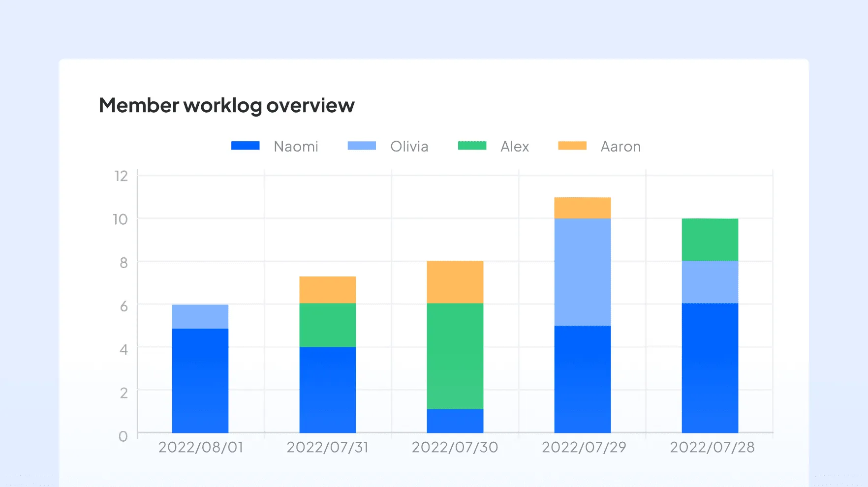Select Olivia's bar segment on 2022/08/01
Screen dimensions: 868x487
tap(200, 316)
